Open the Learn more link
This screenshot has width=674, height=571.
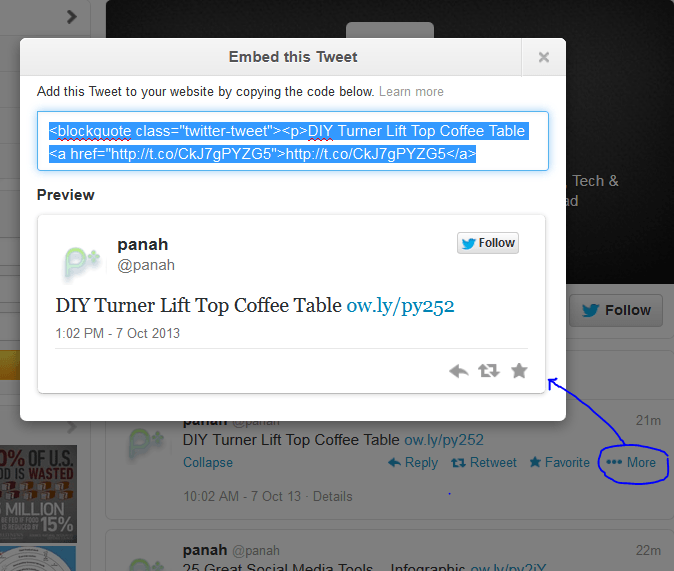click(411, 92)
